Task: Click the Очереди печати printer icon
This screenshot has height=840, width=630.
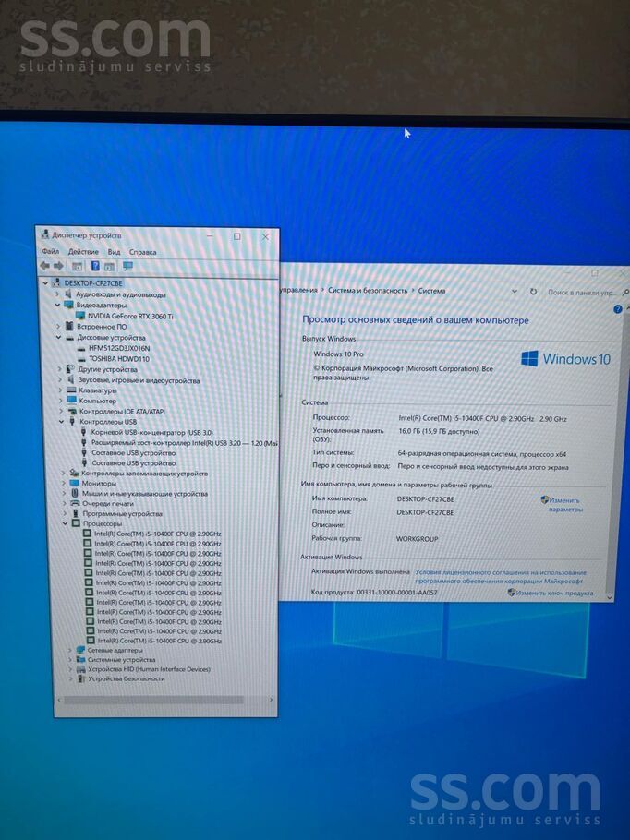Action: tap(75, 503)
